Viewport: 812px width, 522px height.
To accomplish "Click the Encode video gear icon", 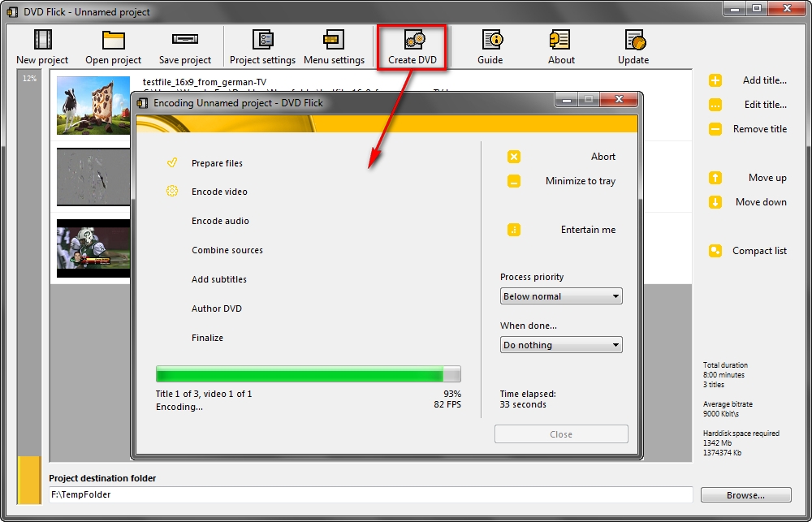I will click(172, 191).
